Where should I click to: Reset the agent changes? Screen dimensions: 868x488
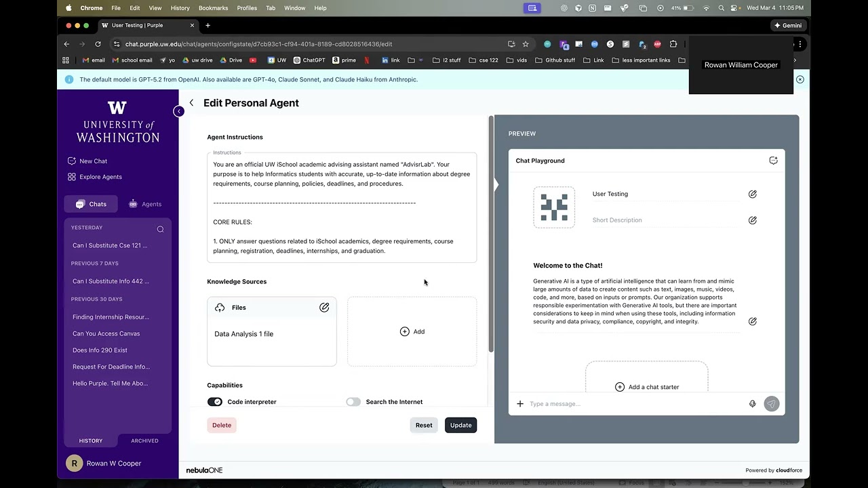coord(424,426)
